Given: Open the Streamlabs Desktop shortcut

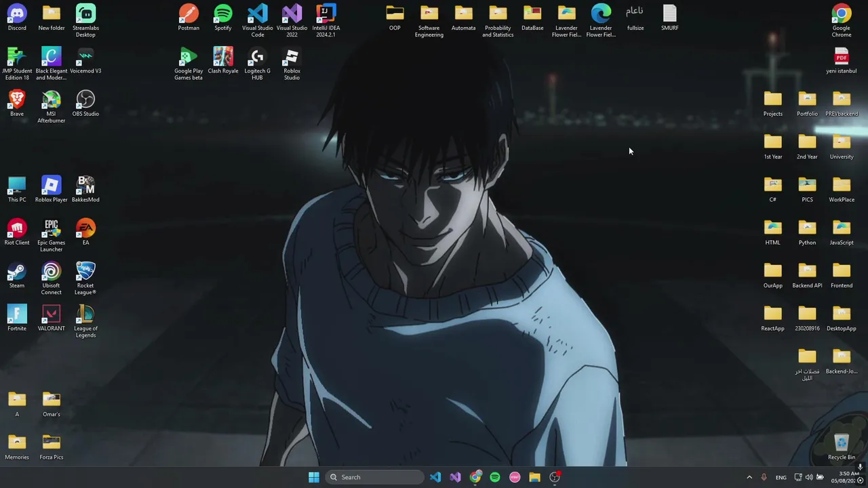Looking at the screenshot, I should [85, 20].
